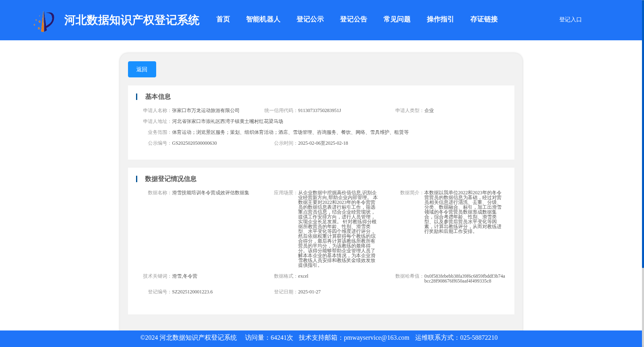Screen dimensions: 644x347
Task: Open the 智能机器人 menu item
Action: [x=263, y=19]
